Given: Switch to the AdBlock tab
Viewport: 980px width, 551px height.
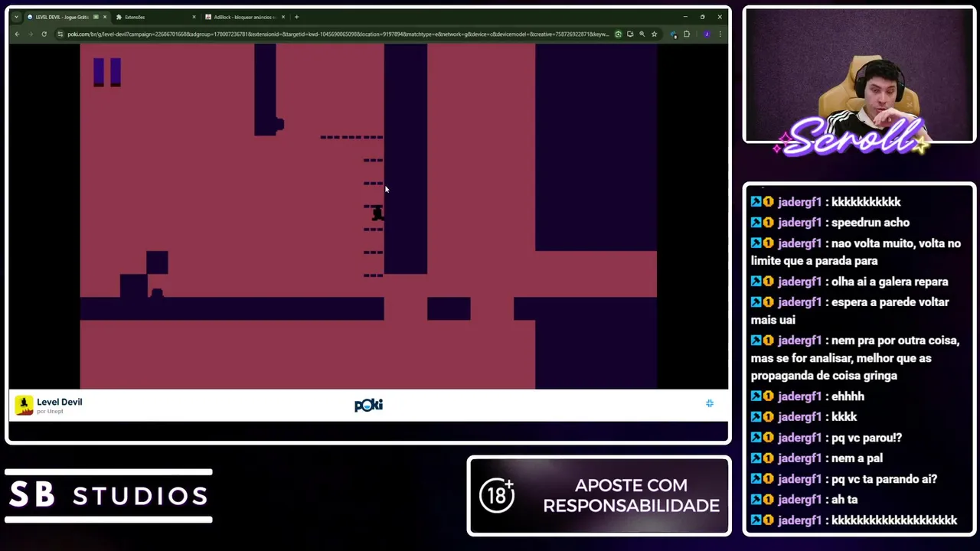Looking at the screenshot, I should point(243,17).
